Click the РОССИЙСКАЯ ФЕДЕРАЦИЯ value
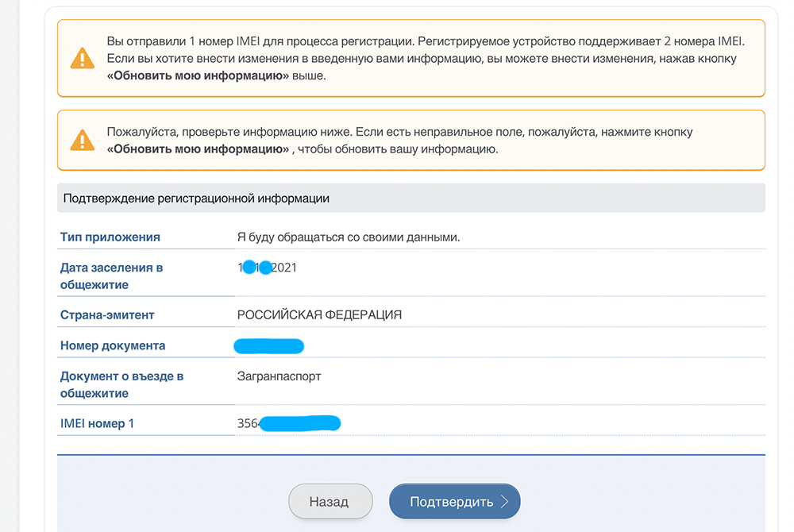 pyautogui.click(x=319, y=315)
